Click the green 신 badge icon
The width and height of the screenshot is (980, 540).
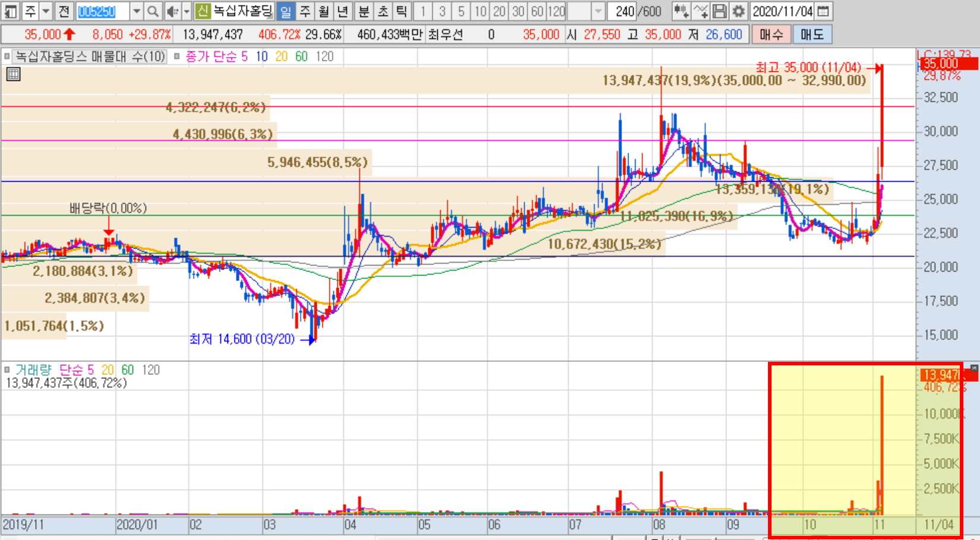coord(202,11)
